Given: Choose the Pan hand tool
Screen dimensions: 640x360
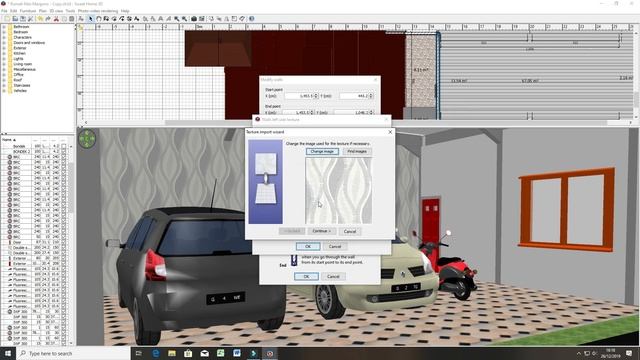Looking at the screenshot, I should click(x=99, y=19).
